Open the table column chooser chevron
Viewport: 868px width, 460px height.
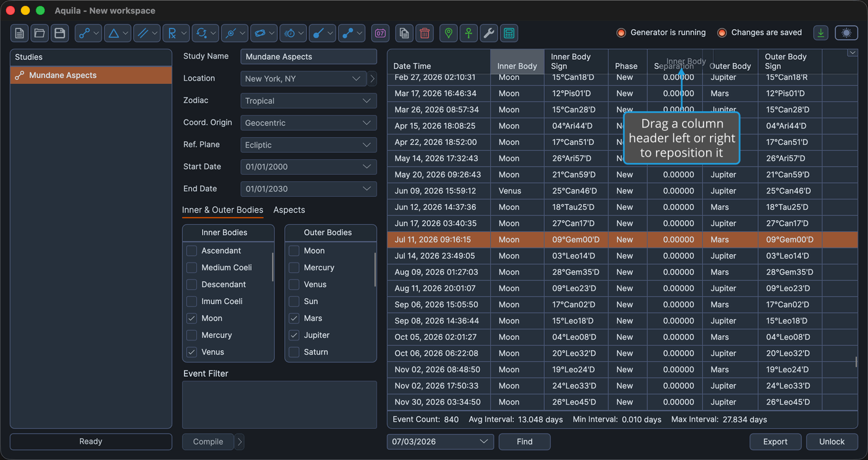[x=852, y=53]
